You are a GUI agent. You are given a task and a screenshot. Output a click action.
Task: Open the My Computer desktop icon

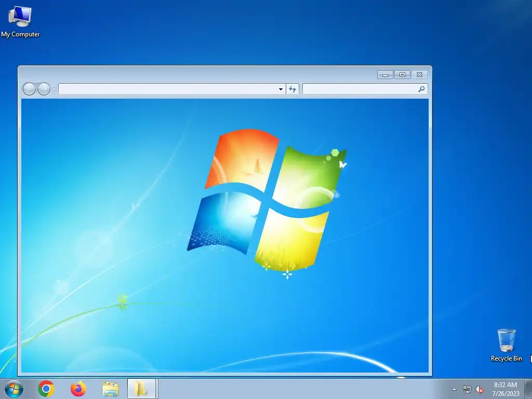tap(20, 21)
